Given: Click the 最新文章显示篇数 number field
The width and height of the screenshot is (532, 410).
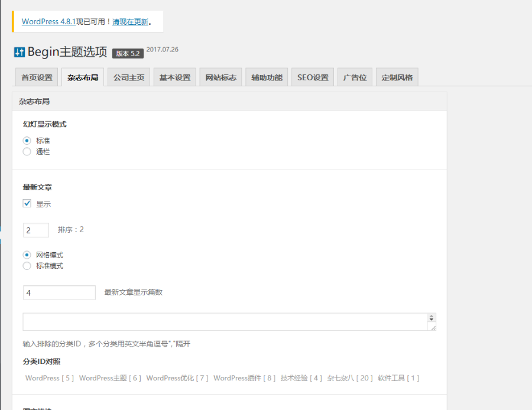Looking at the screenshot, I should 59,292.
